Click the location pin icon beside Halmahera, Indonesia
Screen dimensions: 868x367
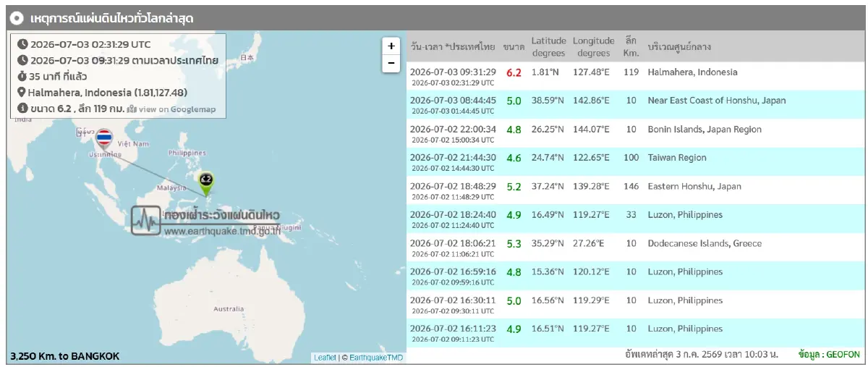pos(22,93)
